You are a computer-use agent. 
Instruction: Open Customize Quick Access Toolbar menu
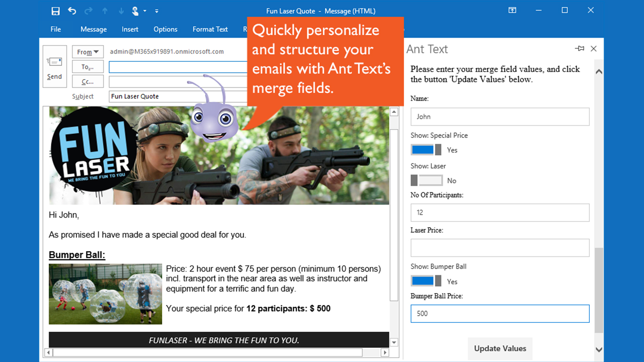pos(157,11)
